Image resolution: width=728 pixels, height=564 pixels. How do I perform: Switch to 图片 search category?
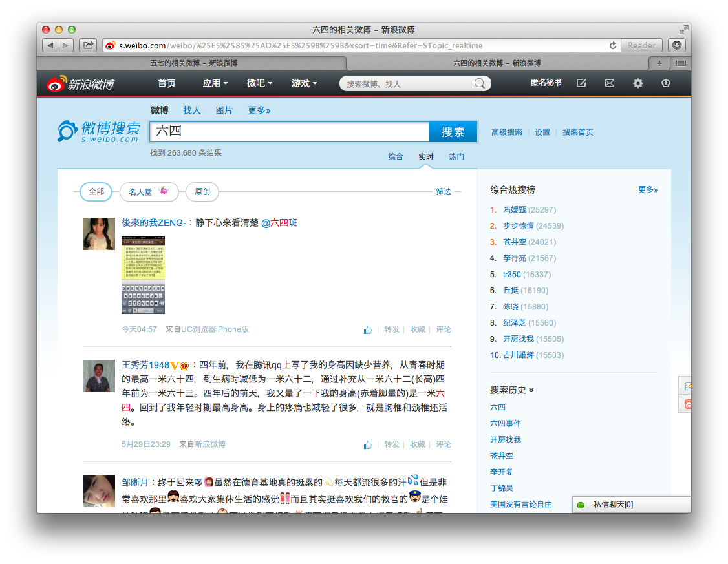pos(224,110)
